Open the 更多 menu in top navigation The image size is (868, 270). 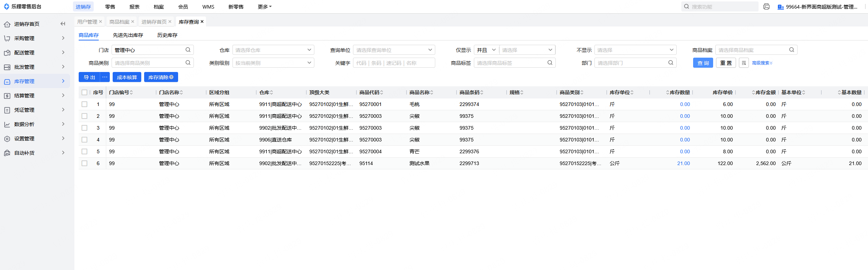pos(264,7)
